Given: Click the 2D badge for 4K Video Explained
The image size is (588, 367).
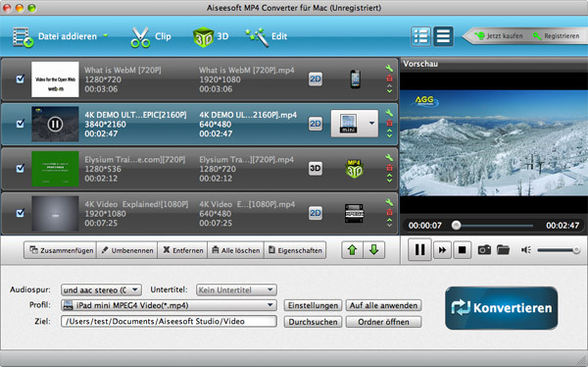Looking at the screenshot, I should 316,213.
